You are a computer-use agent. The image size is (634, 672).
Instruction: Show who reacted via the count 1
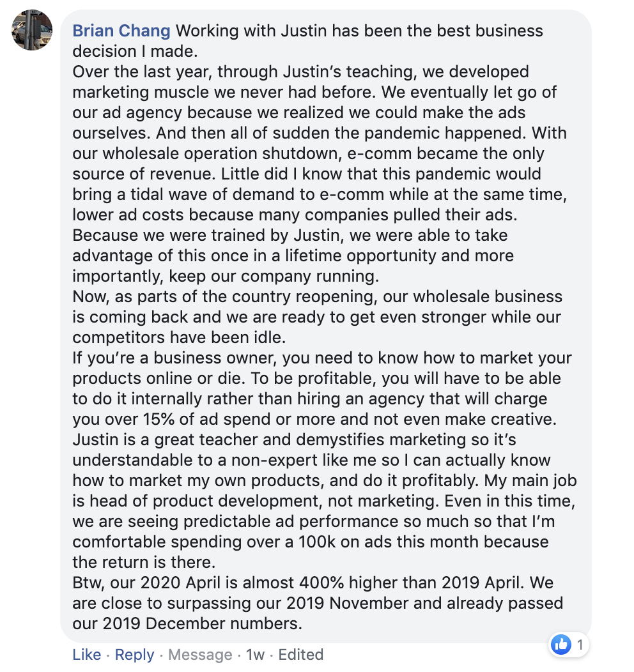click(580, 644)
